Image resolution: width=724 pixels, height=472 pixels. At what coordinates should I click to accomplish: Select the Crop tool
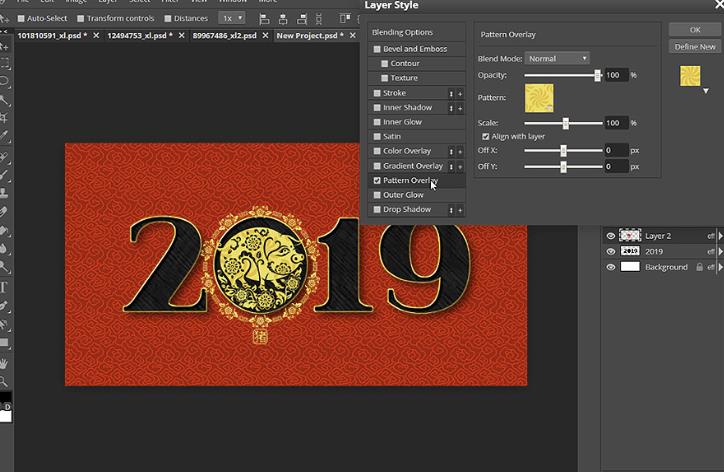pos(4,118)
